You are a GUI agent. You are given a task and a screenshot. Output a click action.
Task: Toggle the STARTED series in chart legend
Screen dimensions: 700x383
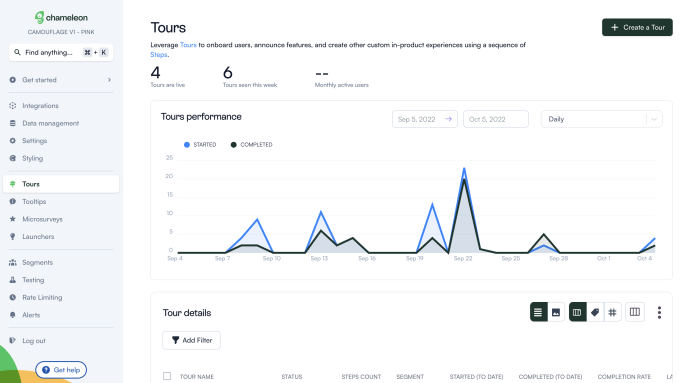(x=200, y=145)
